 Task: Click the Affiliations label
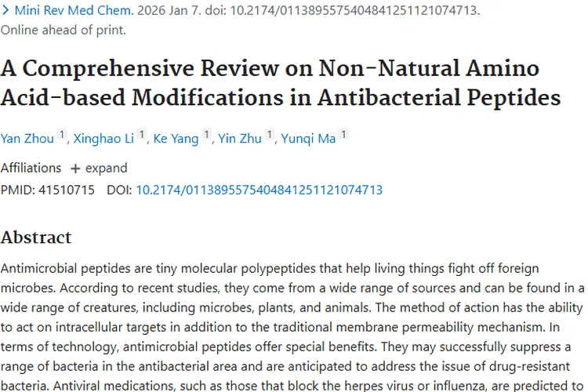[31, 168]
